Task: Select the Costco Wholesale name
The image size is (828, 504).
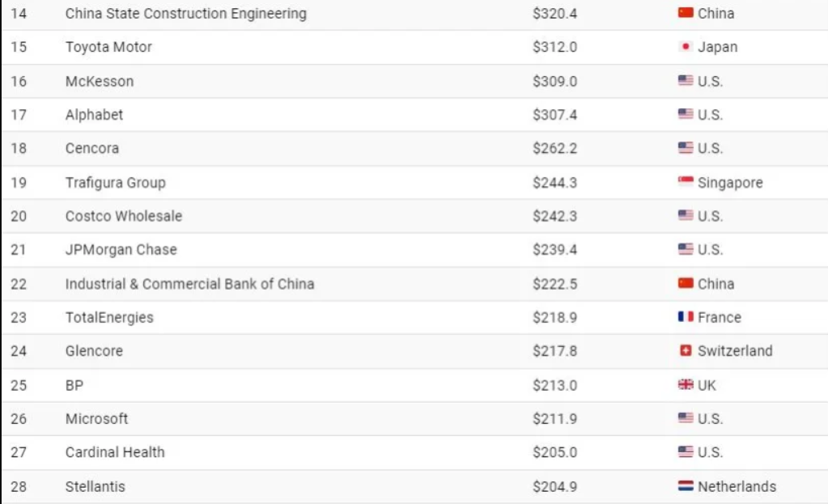Action: point(124,216)
